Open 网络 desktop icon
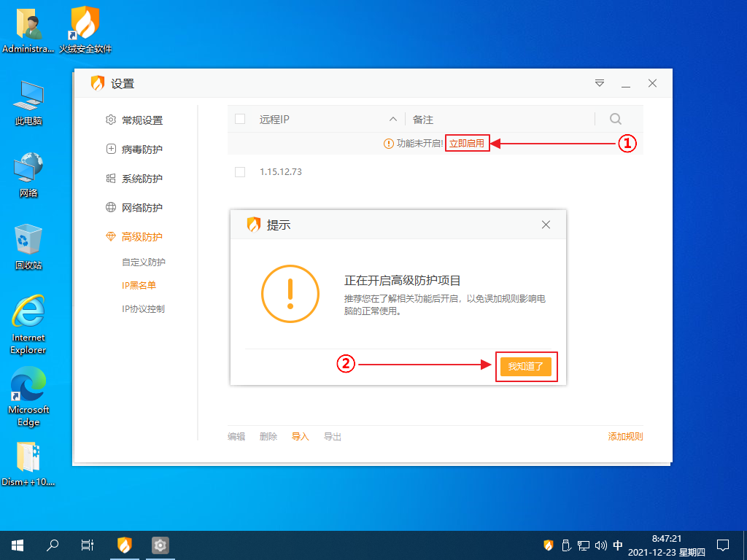747x560 pixels. pos(28,175)
